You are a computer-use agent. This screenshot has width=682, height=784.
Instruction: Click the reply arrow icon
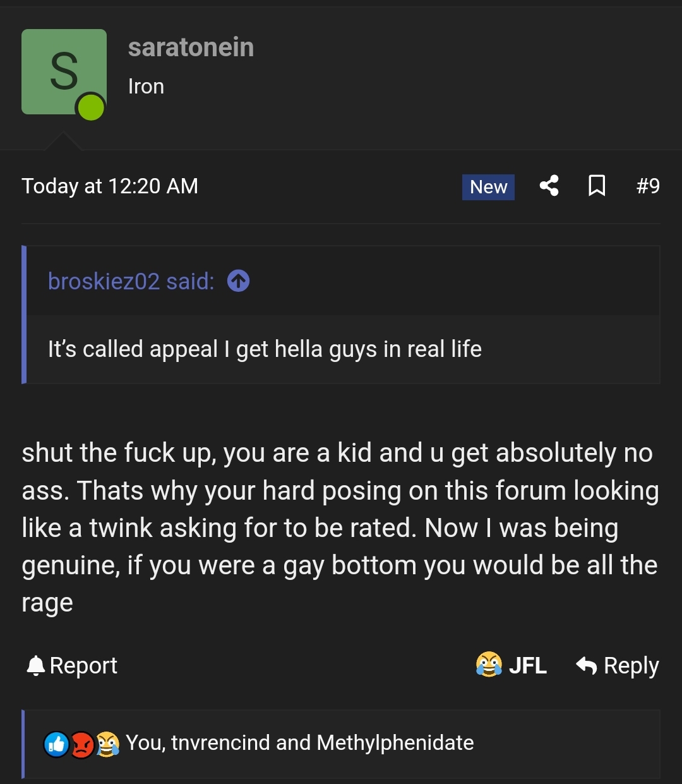point(586,665)
